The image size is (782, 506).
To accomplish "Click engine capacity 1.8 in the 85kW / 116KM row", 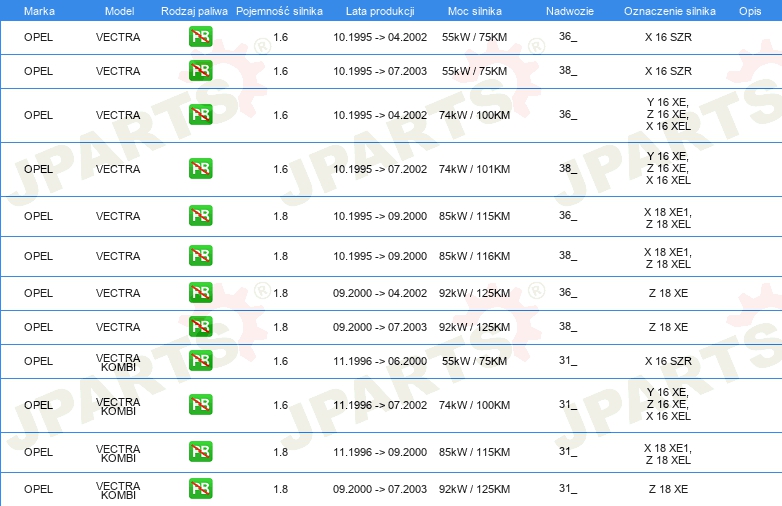I will (x=281, y=256).
